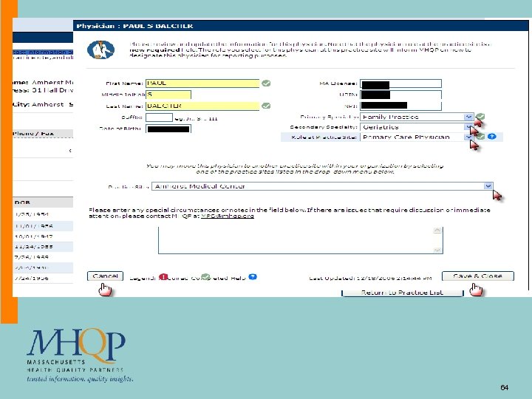Click the blue Help icon in the legend

[253, 277]
